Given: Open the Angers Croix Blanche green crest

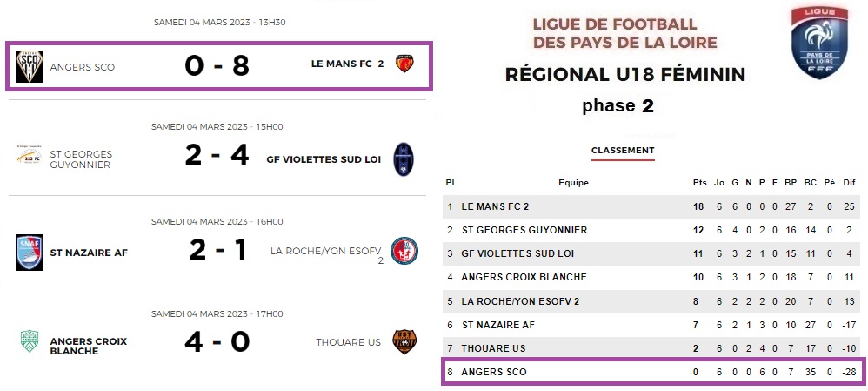Looking at the screenshot, I should (x=30, y=341).
